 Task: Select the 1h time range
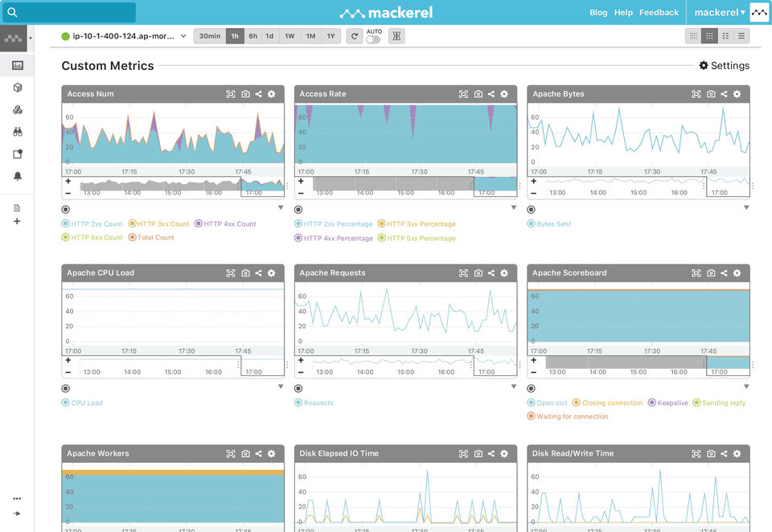tap(235, 36)
